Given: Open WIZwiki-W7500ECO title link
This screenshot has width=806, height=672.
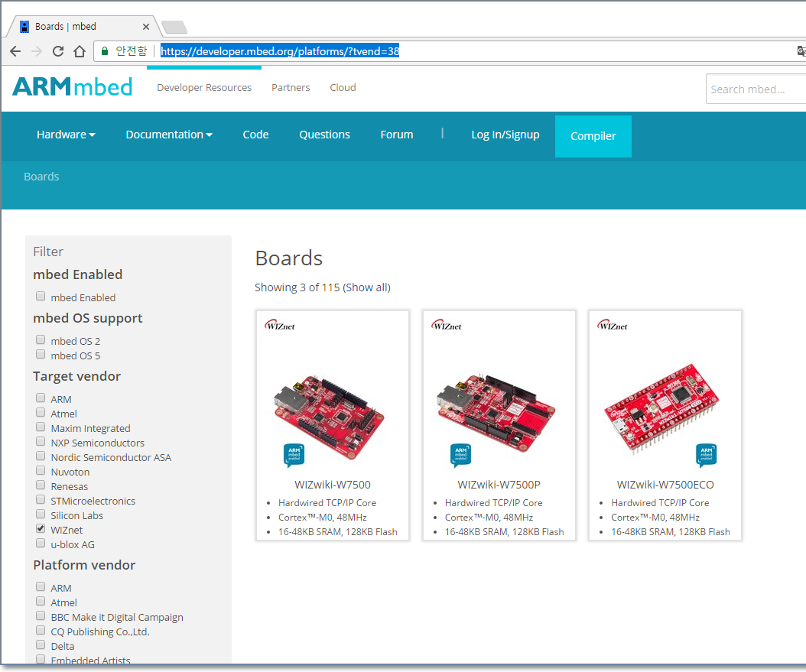Looking at the screenshot, I should click(x=665, y=485).
